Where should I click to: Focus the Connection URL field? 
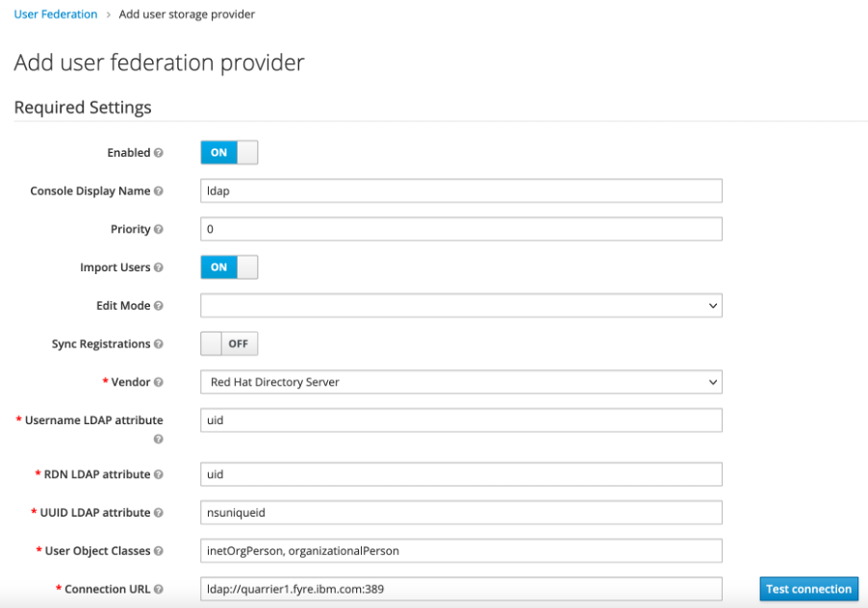click(461, 589)
